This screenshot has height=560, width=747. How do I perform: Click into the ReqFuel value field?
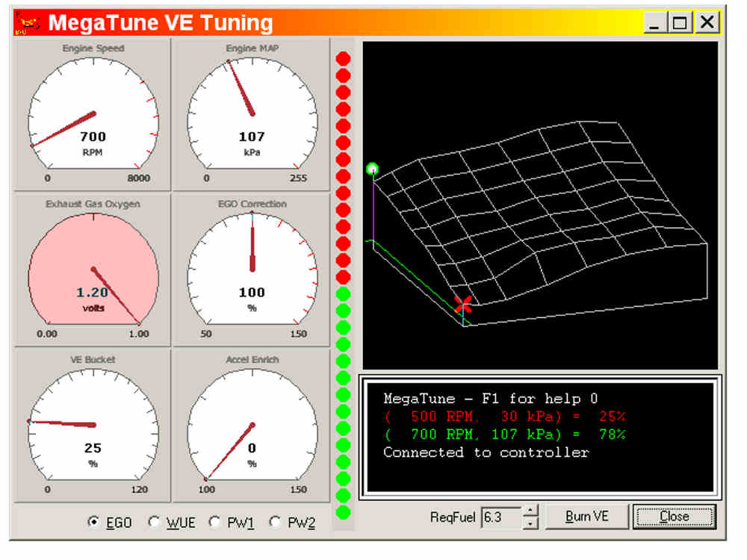[x=502, y=517]
